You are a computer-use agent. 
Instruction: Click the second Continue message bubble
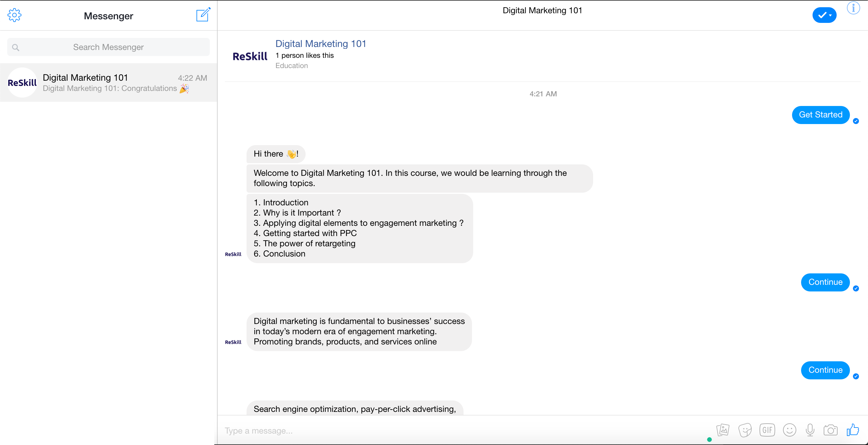pos(825,370)
